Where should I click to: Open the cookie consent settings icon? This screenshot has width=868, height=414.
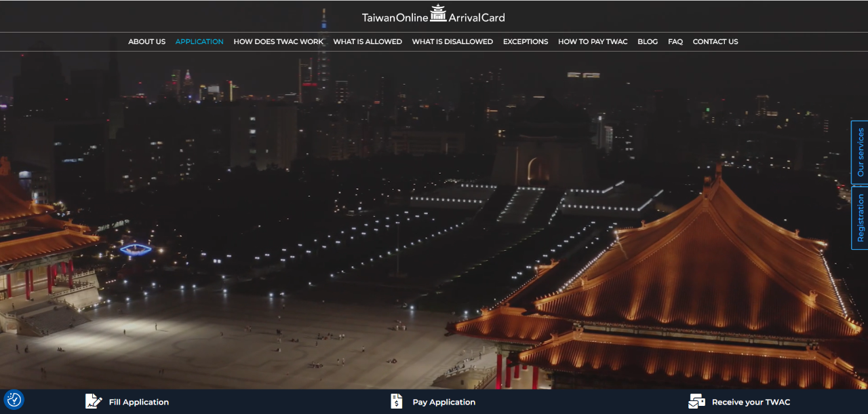pyautogui.click(x=14, y=400)
